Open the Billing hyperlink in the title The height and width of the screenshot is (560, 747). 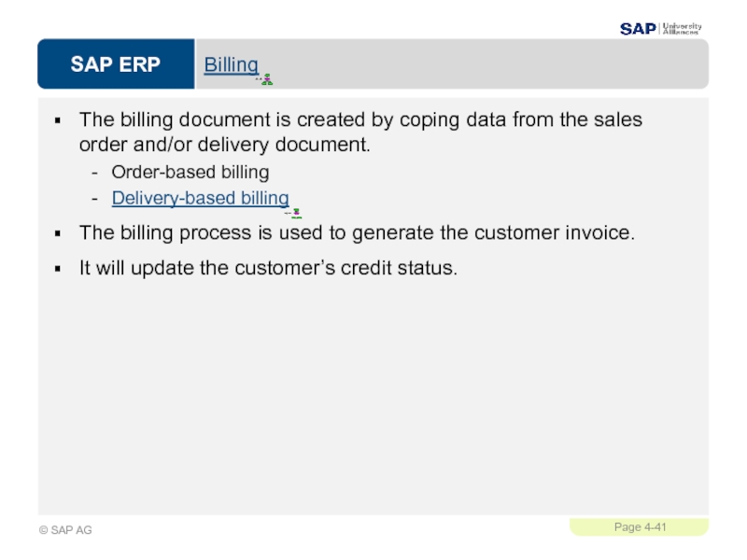click(x=231, y=64)
